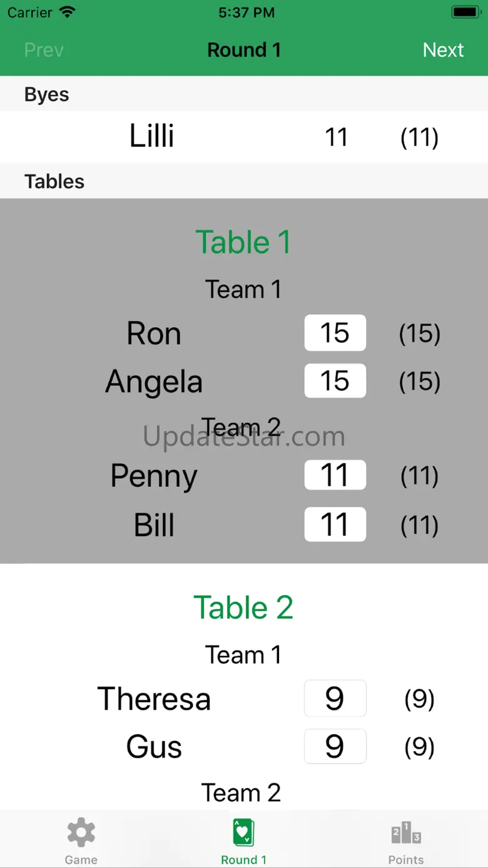Tap Ron's cumulative total (15)
The image size is (488, 868).
tap(419, 334)
